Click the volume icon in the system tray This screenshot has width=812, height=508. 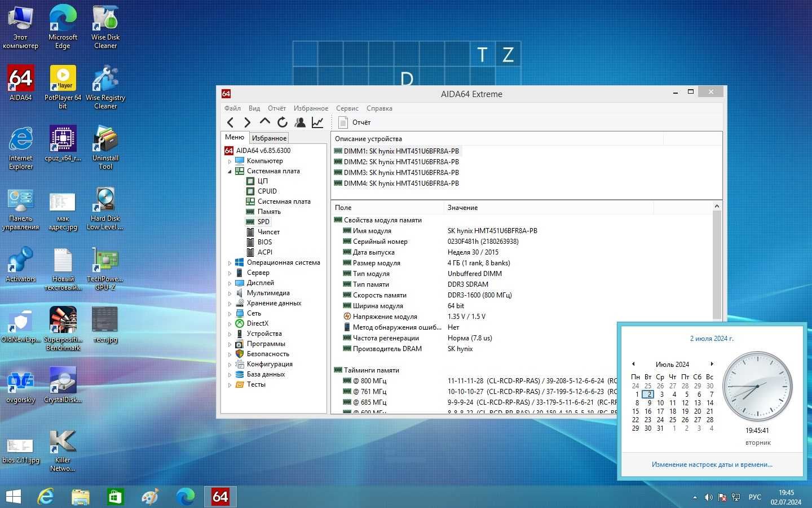[x=708, y=497]
